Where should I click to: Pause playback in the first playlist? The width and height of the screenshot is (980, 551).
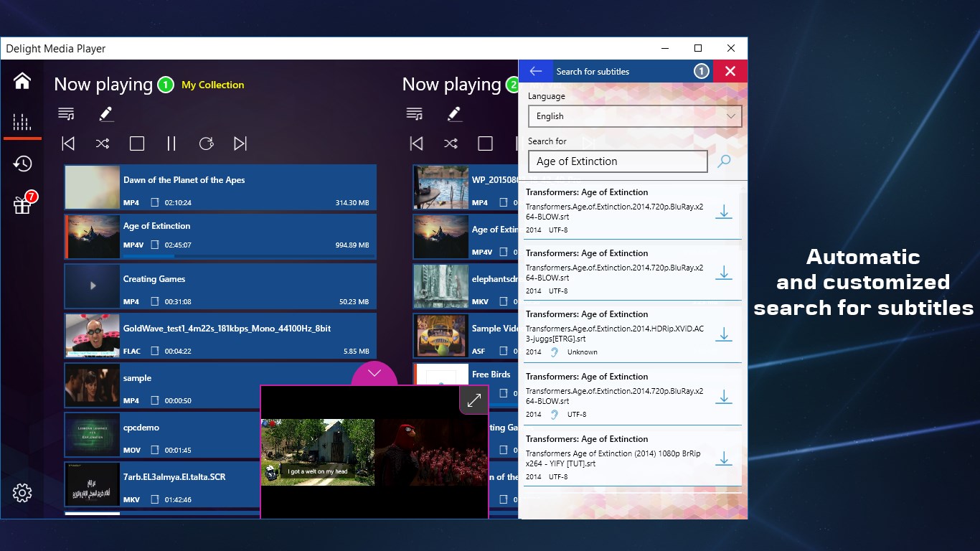coord(171,143)
